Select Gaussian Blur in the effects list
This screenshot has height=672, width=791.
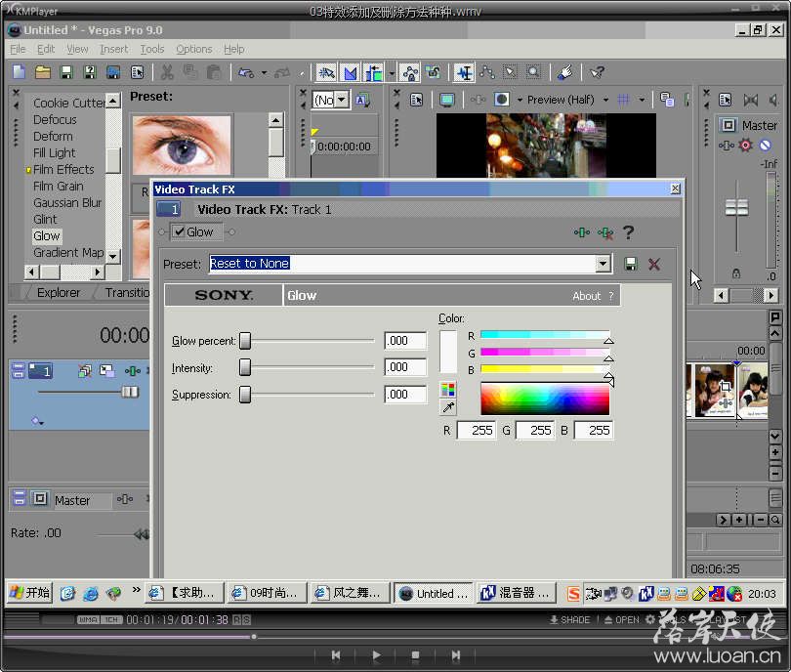point(67,203)
